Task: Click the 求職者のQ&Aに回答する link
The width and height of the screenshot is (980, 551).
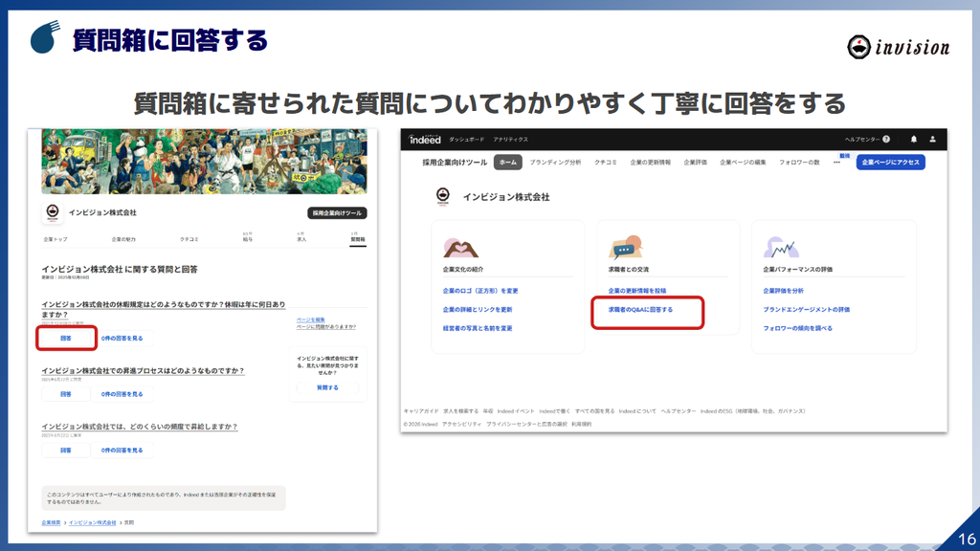Action: coord(640,309)
